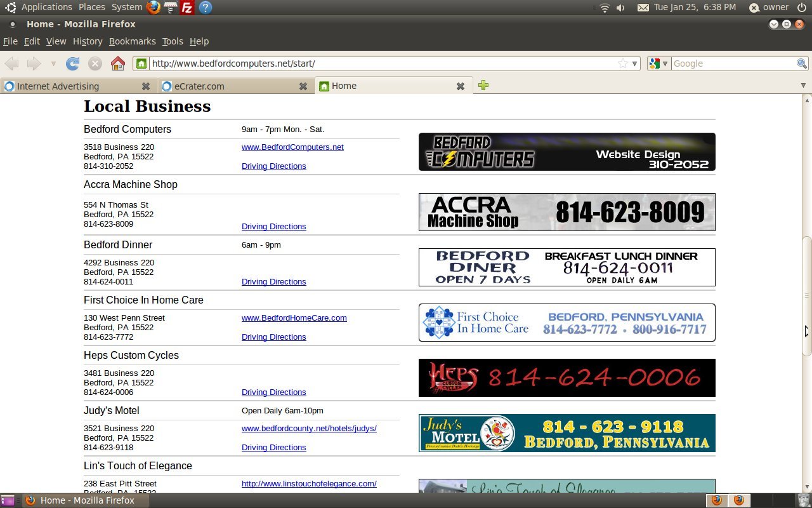Bookmark this page with the star icon

point(623,63)
